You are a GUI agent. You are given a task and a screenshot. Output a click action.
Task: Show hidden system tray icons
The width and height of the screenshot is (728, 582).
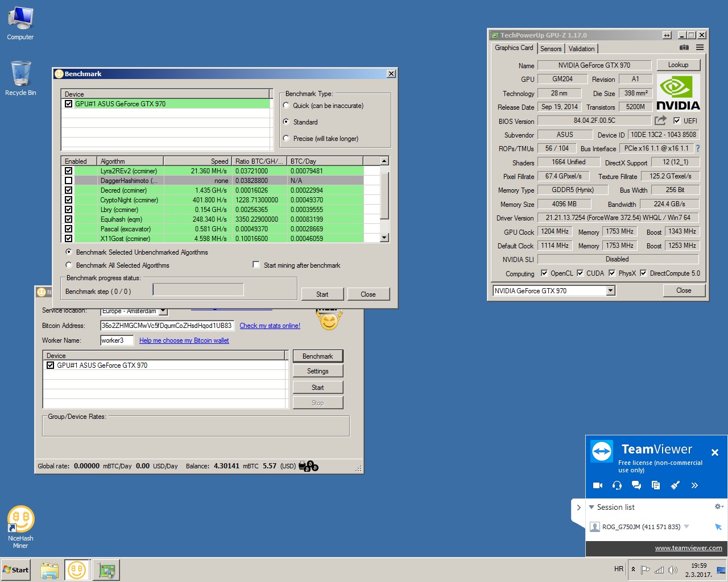tap(633, 569)
